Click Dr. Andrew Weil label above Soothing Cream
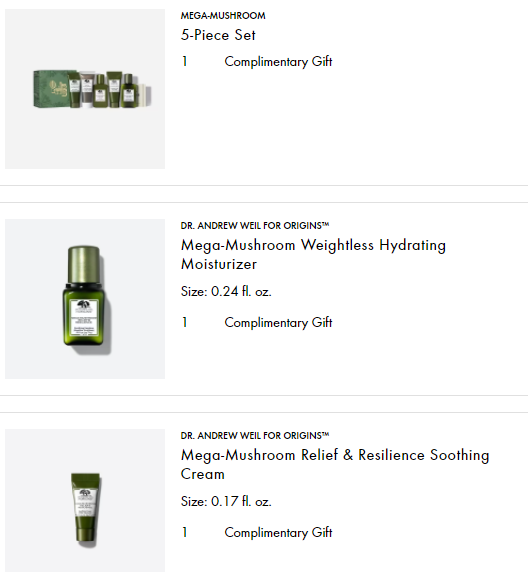Viewport: 528px width, 572px height. click(x=255, y=436)
